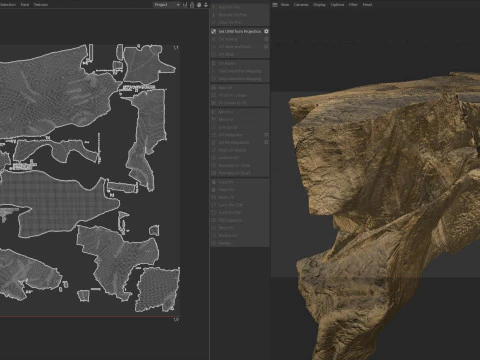The image size is (480, 360).
Task: Open the Filter menu
Action: pos(353,5)
